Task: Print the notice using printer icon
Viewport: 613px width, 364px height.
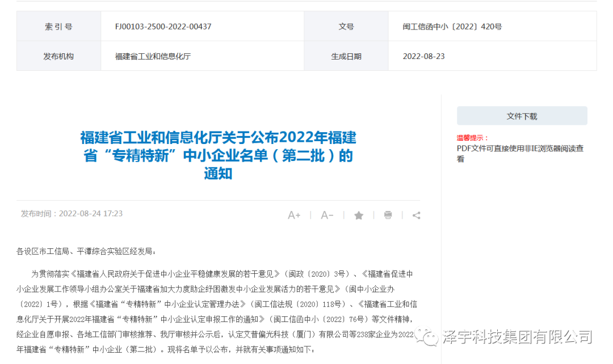Action: (388, 215)
